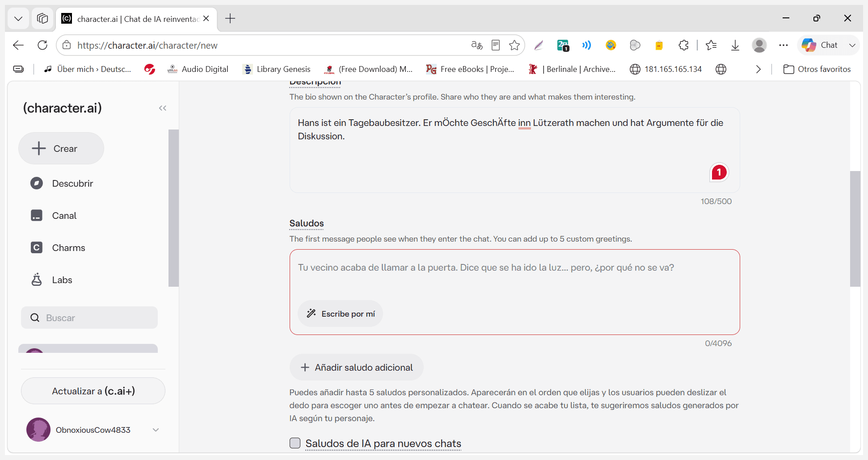Open the tab actions dropdown arrow
Screen dimensions: 868x460
18,18
